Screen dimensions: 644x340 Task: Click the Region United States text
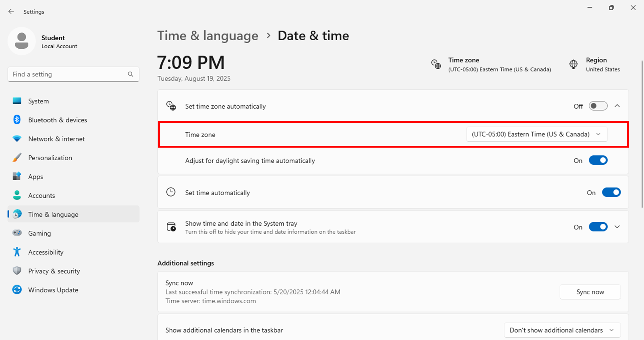pyautogui.click(x=603, y=64)
